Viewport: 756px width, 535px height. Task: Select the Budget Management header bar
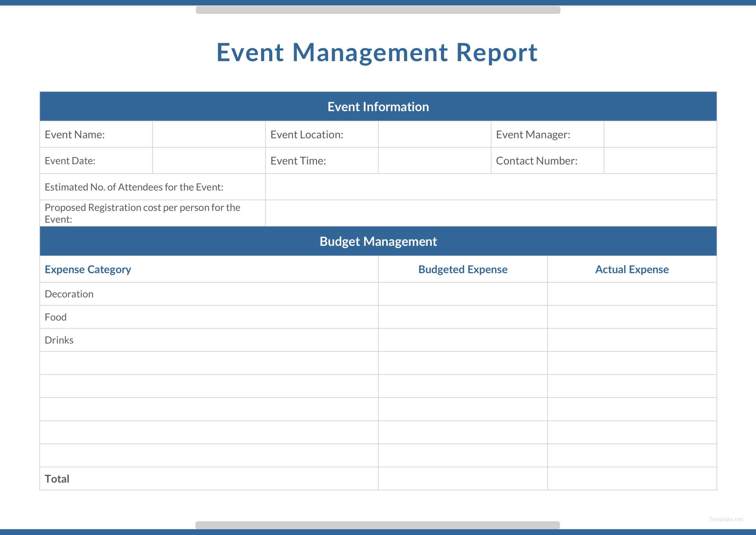(378, 241)
